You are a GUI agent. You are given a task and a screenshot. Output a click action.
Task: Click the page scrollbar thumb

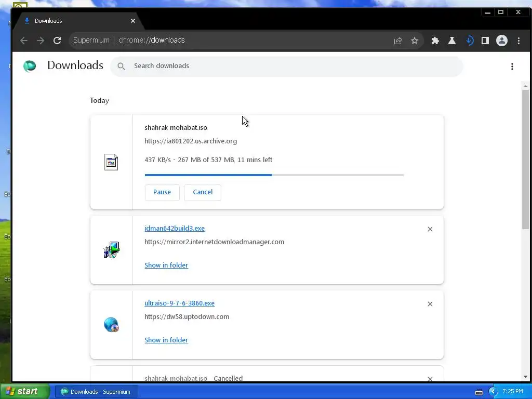525,159
